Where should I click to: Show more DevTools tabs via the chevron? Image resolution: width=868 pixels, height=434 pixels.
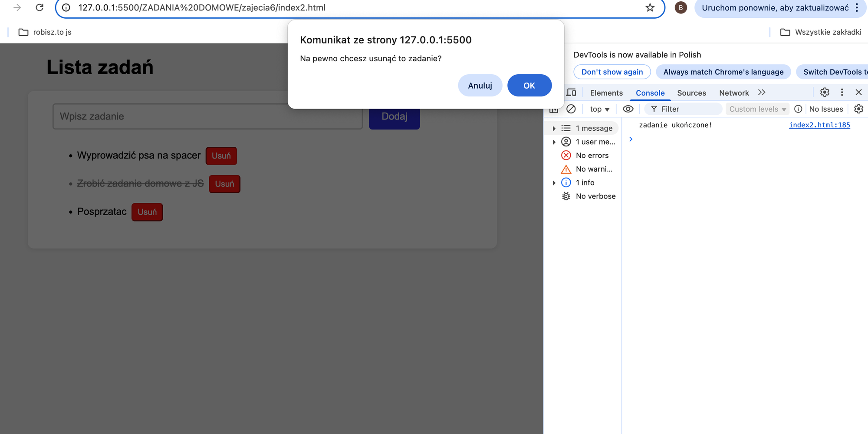click(x=762, y=93)
